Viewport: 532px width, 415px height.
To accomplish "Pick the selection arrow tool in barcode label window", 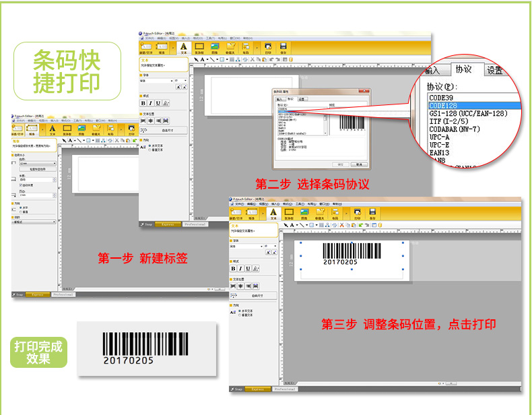I will tap(286, 225).
